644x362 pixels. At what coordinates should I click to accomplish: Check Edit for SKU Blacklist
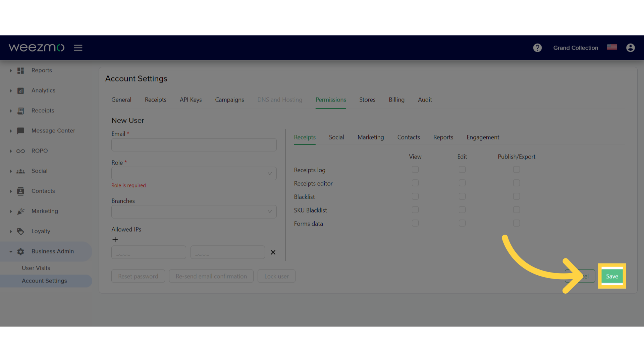point(462,210)
